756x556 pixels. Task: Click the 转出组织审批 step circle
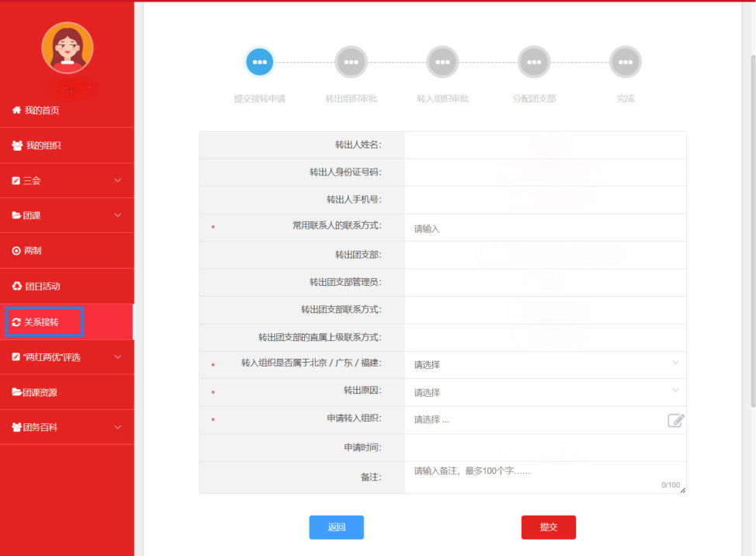click(351, 61)
